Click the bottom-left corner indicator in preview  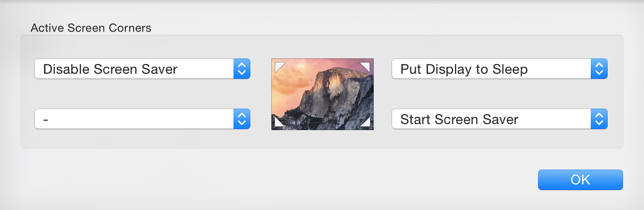(278, 123)
